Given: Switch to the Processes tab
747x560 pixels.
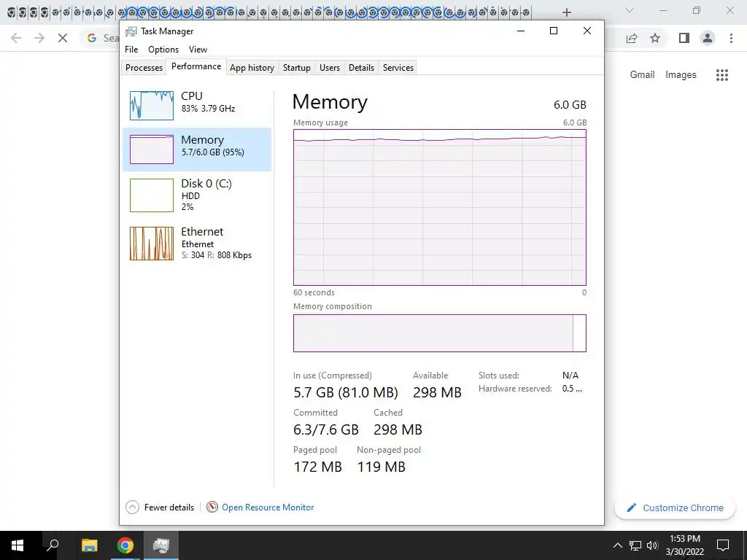Looking at the screenshot, I should [144, 68].
